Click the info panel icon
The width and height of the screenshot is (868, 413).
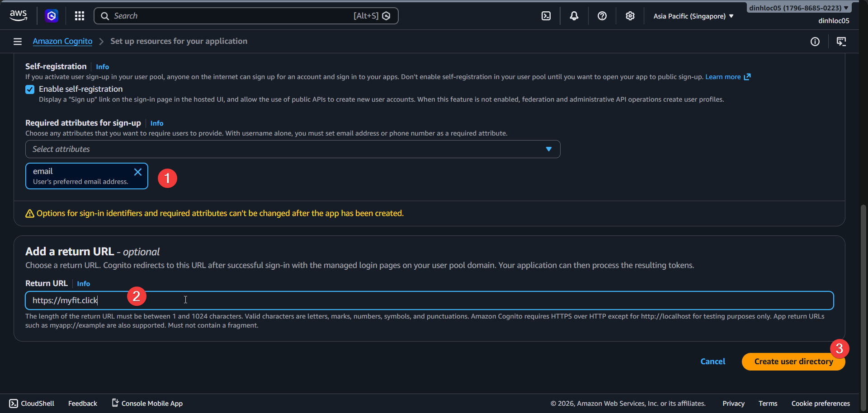tap(816, 42)
